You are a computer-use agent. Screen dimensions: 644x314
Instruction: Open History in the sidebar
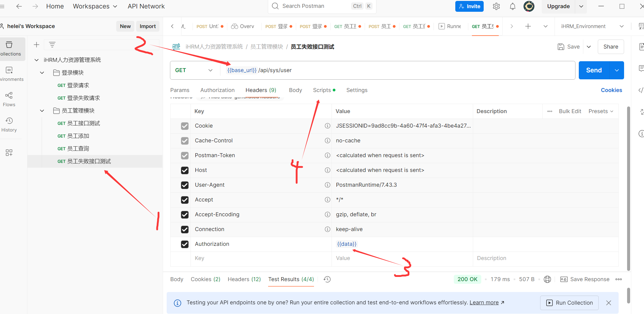[9, 125]
